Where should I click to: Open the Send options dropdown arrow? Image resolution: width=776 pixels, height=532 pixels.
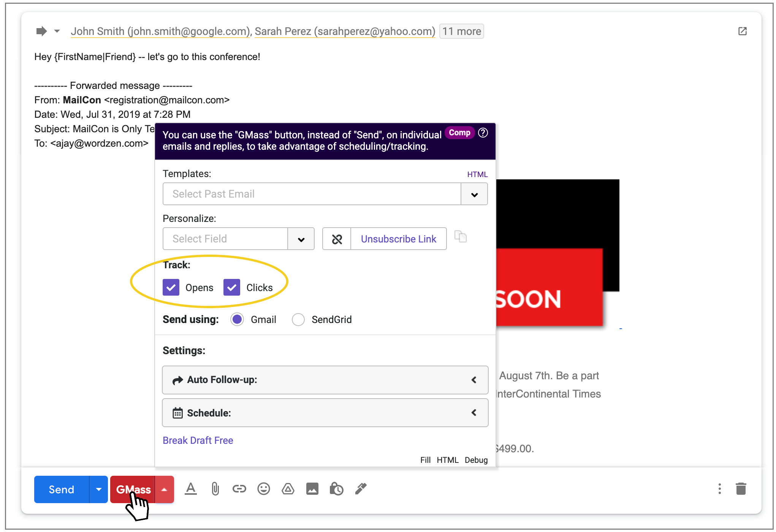click(x=99, y=489)
